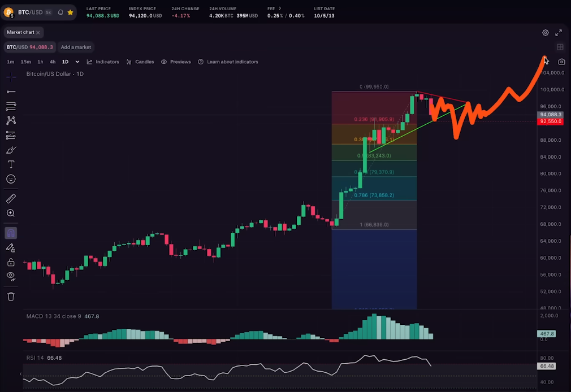Image resolution: width=571 pixels, height=392 pixels.
Task: Favorite BTC/USD with the star icon
Action: 70,12
